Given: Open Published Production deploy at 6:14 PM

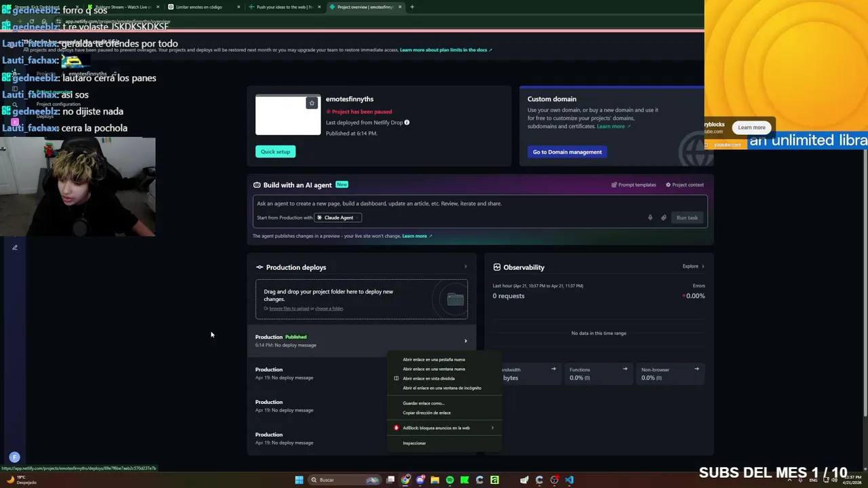Looking at the screenshot, I should click(x=361, y=341).
